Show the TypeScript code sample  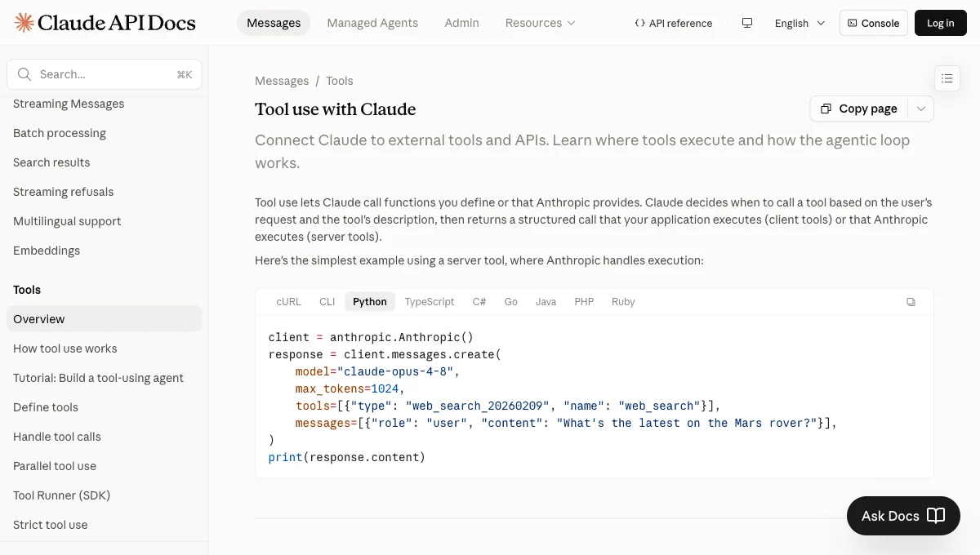(x=430, y=302)
